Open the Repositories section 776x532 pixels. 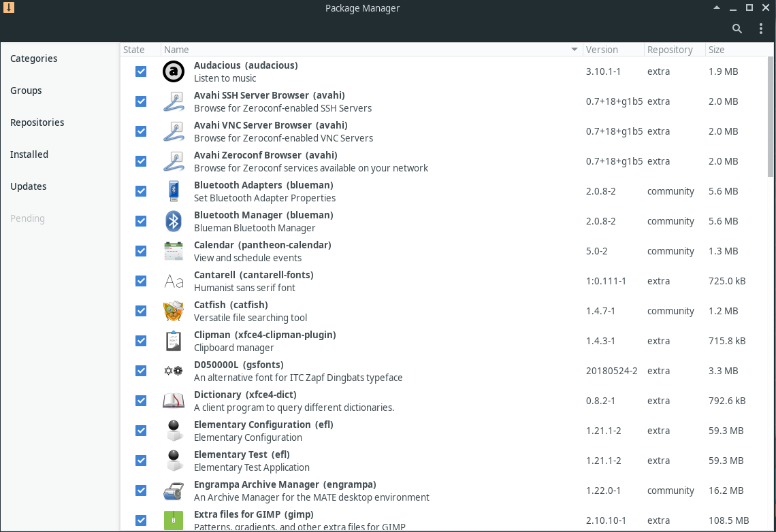pyautogui.click(x=37, y=122)
